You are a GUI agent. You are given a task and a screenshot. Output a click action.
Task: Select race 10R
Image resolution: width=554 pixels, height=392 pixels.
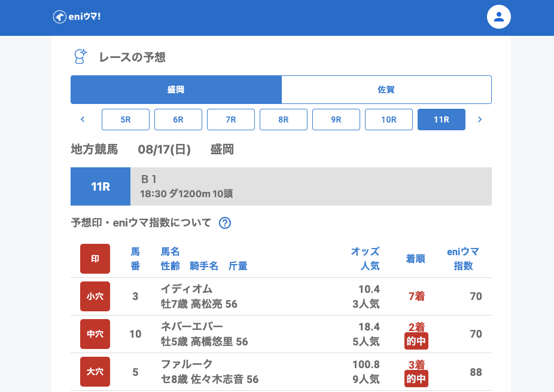pyautogui.click(x=389, y=120)
